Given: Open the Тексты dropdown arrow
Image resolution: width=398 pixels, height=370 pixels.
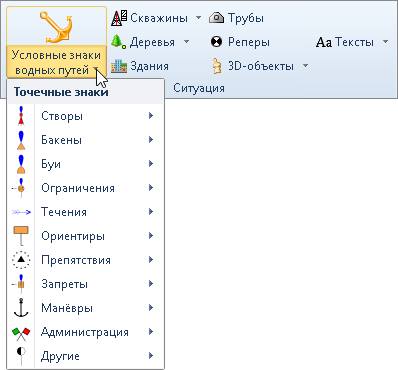Looking at the screenshot, I should click(386, 42).
